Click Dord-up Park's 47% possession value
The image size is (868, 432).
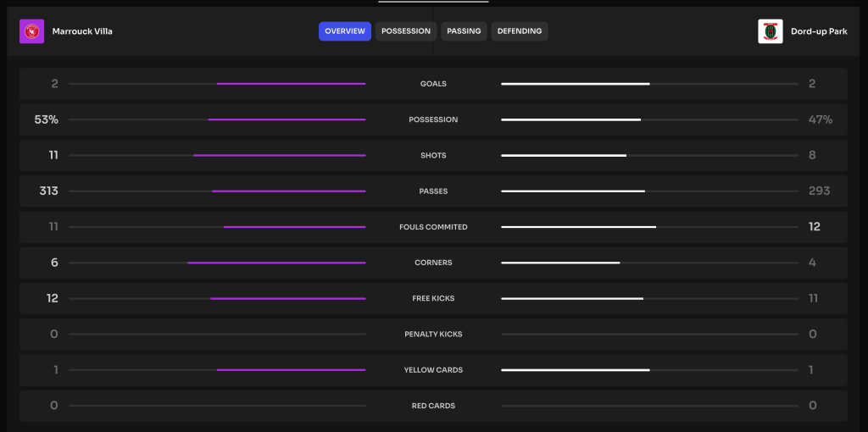pos(820,119)
